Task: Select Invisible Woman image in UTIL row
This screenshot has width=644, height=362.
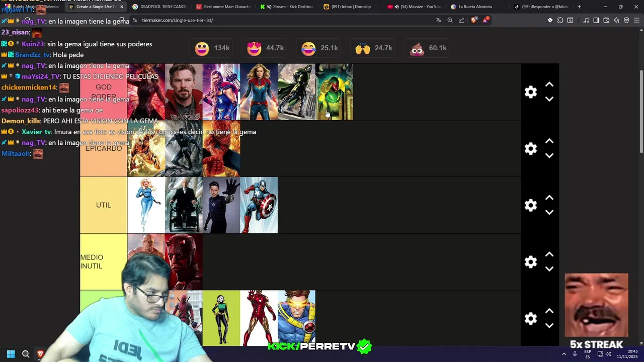Action: point(146,205)
